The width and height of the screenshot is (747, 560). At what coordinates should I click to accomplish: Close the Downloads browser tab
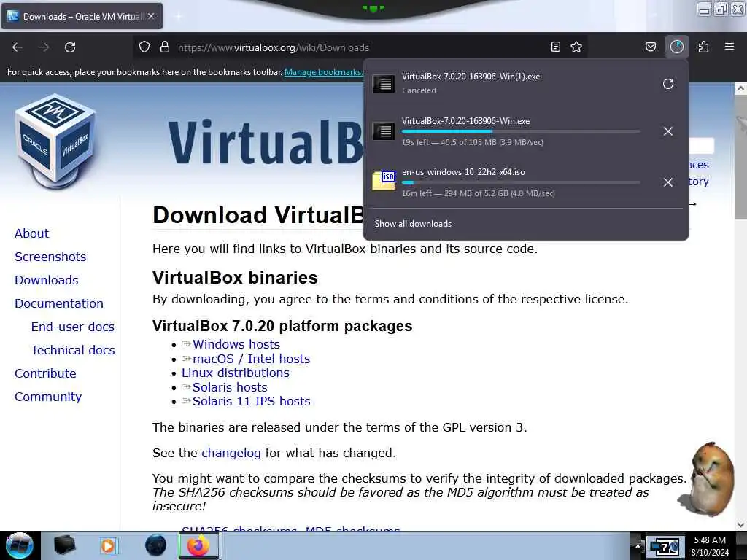point(150,16)
